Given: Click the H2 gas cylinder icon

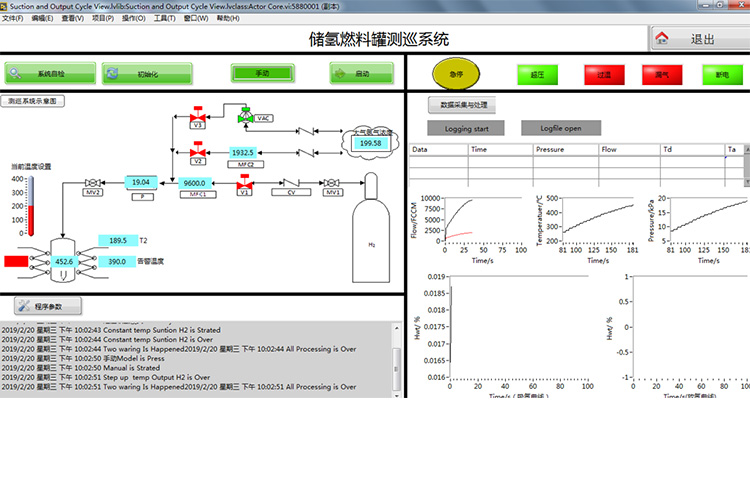Looking at the screenshot, I should [372, 210].
